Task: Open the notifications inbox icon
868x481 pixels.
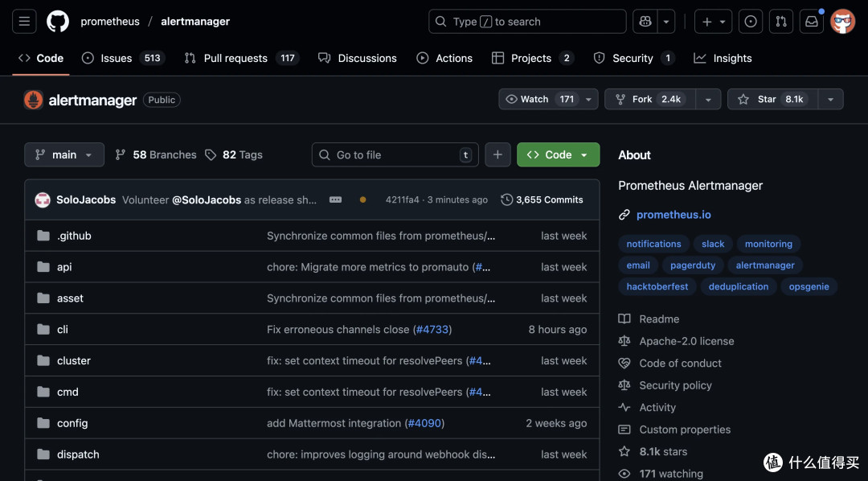Action: (812, 22)
